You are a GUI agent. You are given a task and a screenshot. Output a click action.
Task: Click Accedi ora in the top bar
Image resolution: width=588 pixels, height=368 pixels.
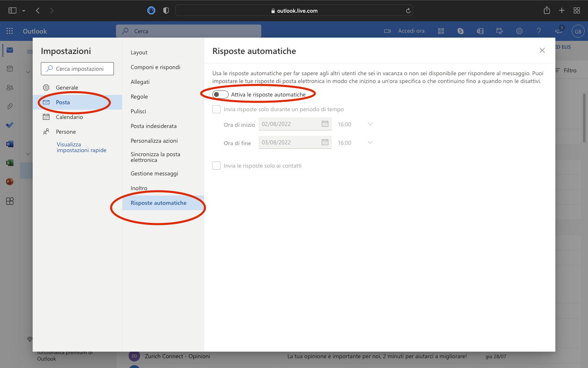pyautogui.click(x=411, y=31)
